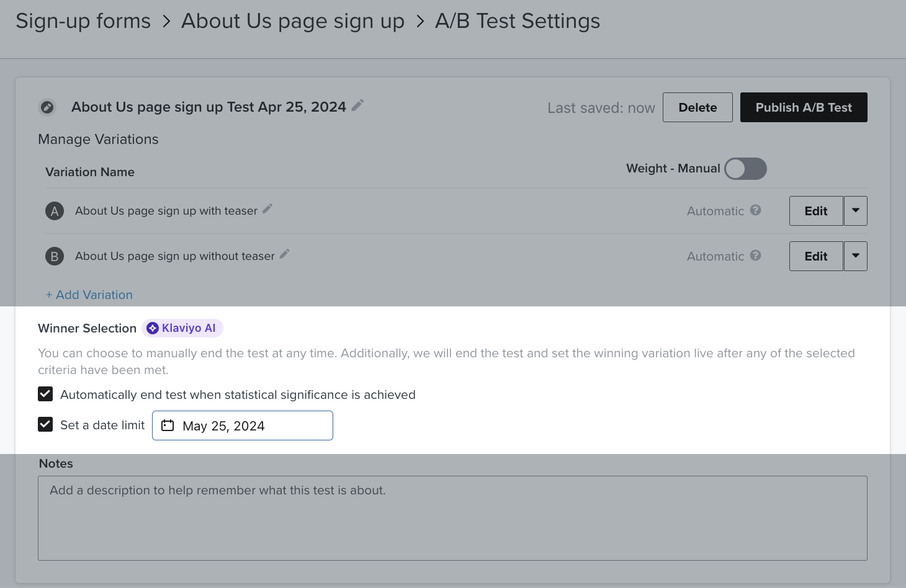This screenshot has width=906, height=588.
Task: Uncheck automatically end test at statistical significance
Action: [x=45, y=394]
